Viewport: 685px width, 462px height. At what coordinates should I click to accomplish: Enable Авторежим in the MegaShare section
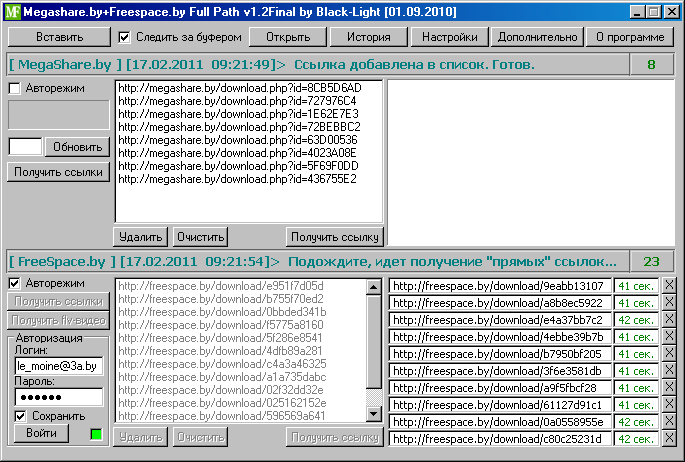[x=15, y=88]
